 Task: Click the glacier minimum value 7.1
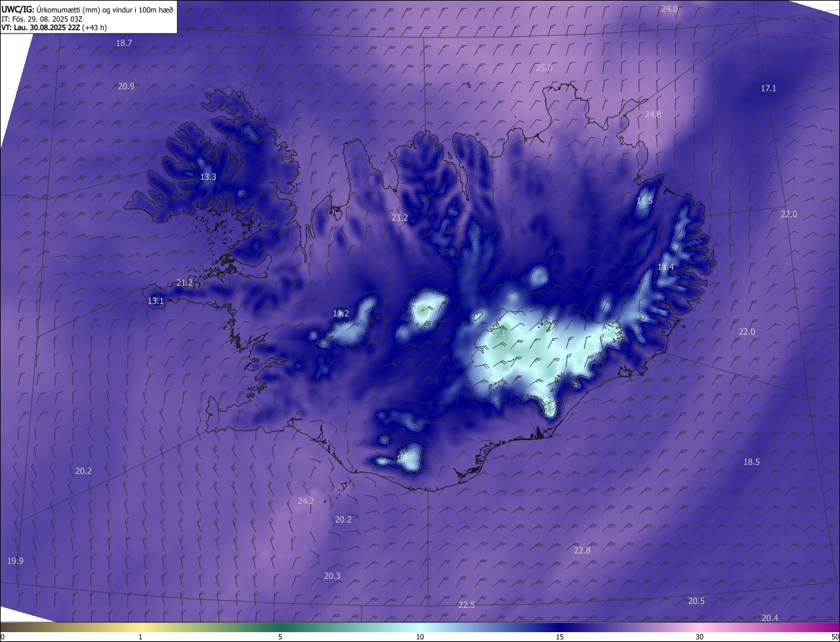(499, 333)
